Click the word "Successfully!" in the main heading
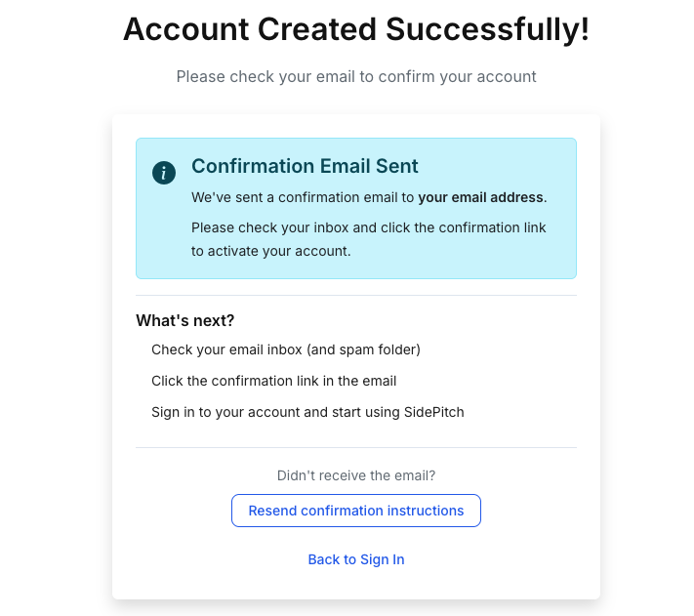 click(488, 29)
